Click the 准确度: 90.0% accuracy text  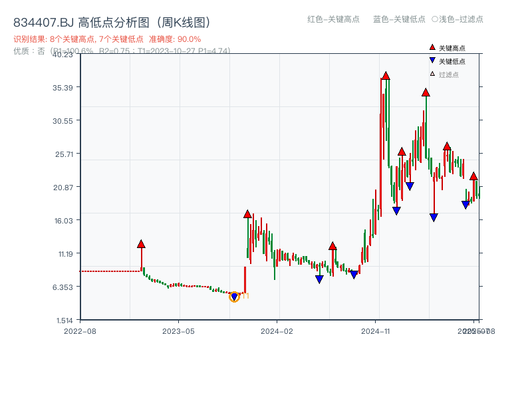(x=170, y=39)
